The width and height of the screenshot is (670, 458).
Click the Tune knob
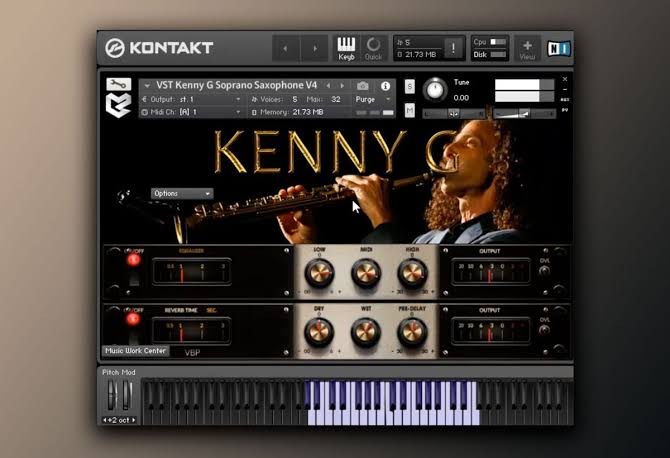[x=435, y=89]
